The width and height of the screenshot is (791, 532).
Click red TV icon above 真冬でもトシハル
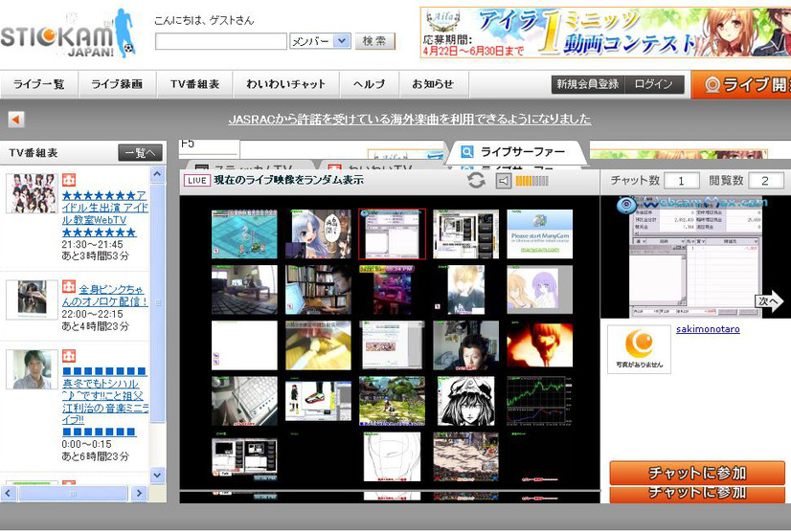click(x=69, y=356)
